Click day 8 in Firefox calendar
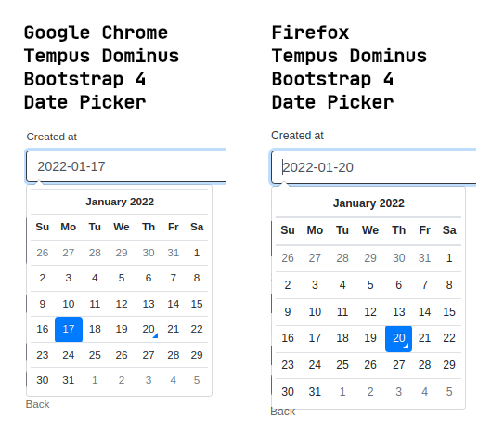This screenshot has width=504, height=432. 449,285
